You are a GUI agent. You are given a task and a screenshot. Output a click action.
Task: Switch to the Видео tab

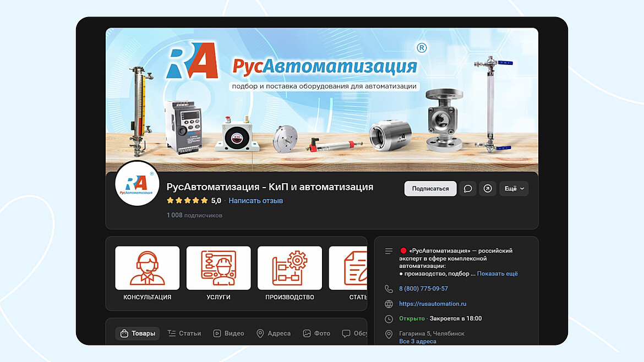coord(228,333)
